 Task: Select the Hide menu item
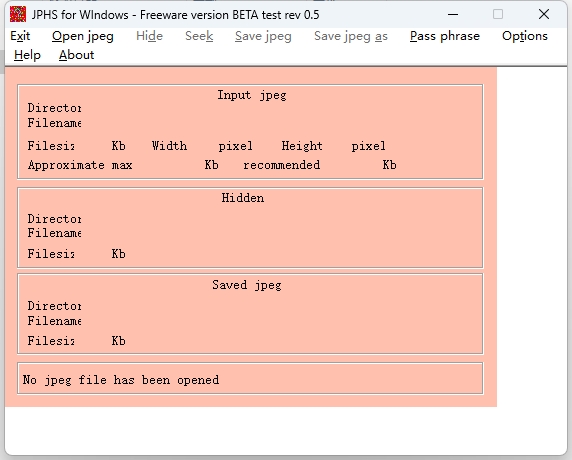pyautogui.click(x=149, y=36)
